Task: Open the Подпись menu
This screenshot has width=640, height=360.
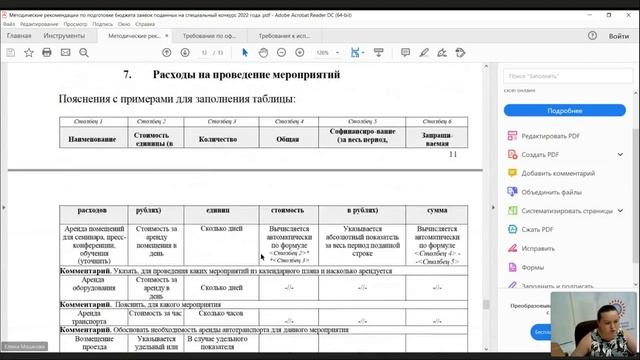Action: 102,24
